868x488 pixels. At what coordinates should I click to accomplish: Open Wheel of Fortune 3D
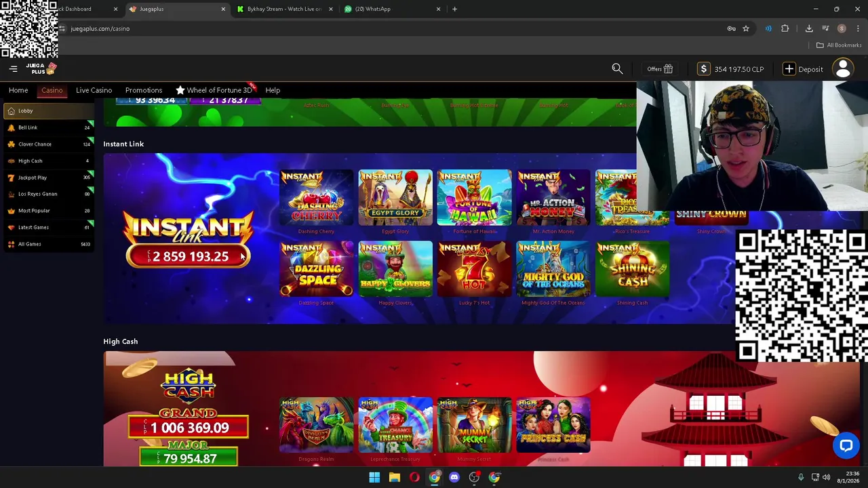click(x=214, y=90)
